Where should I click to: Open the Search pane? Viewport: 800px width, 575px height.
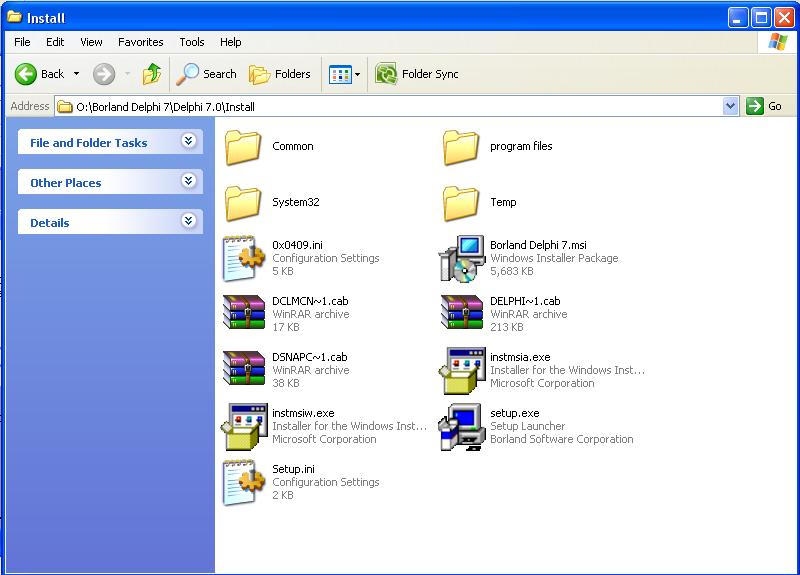207,74
